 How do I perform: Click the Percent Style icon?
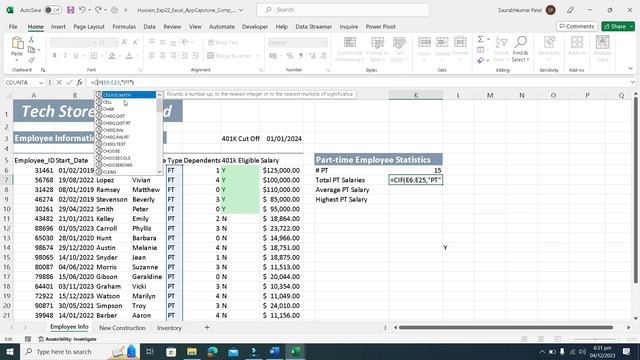(x=290, y=56)
